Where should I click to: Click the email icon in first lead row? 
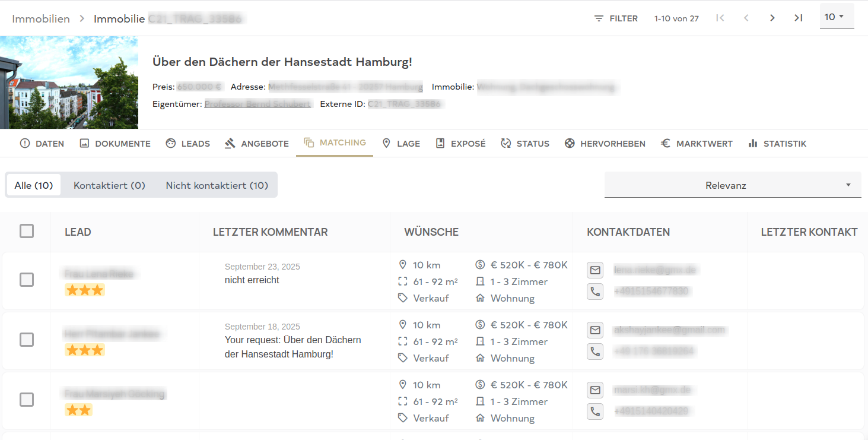coord(595,270)
